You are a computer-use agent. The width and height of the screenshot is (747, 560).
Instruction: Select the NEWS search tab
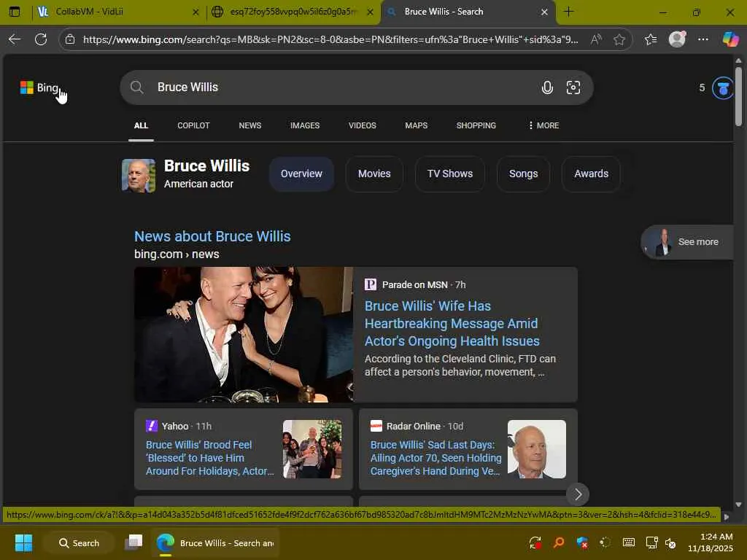pyautogui.click(x=250, y=125)
